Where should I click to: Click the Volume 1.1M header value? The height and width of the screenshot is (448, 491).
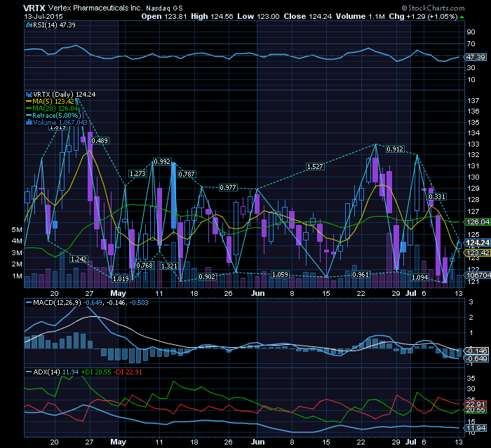click(360, 17)
